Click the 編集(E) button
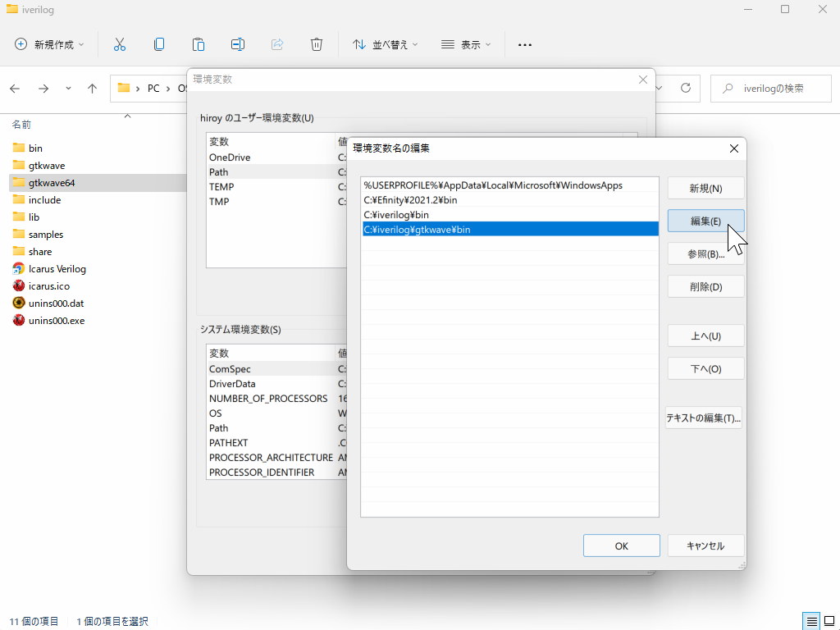This screenshot has width=840, height=630. [x=705, y=221]
